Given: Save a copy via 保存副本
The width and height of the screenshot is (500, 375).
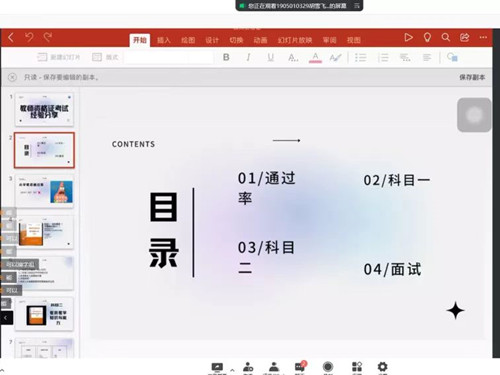Looking at the screenshot, I should 472,77.
